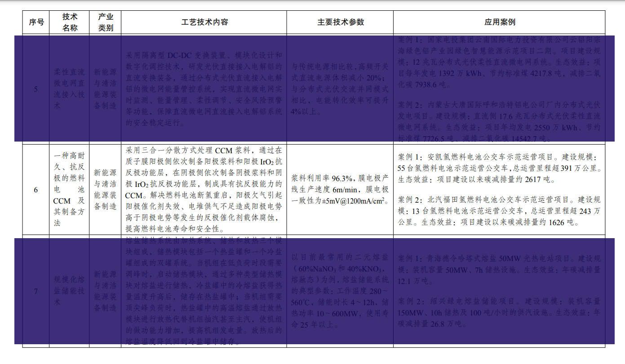Click 案例 1 青海德令哈塔式熔盐 50MW text
This screenshot has width=625, height=364.
pyautogui.click(x=499, y=270)
